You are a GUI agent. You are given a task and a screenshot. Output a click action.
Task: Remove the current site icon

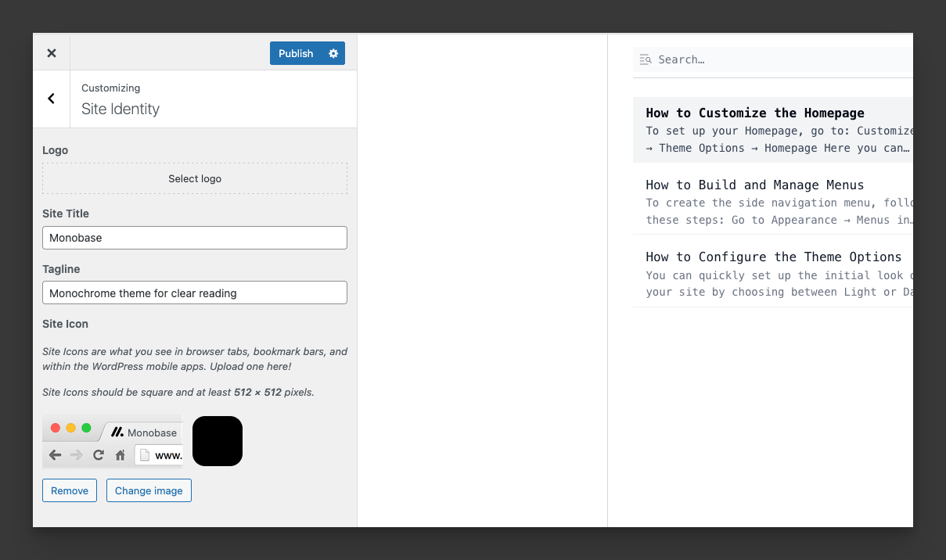70,490
